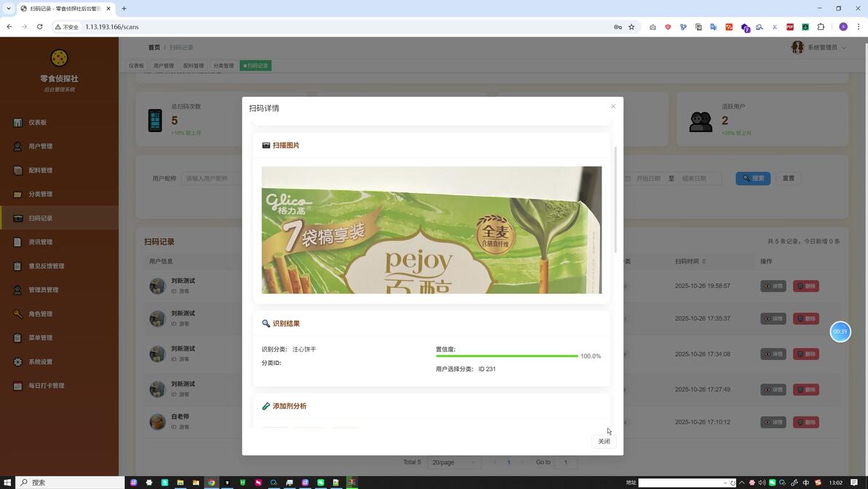Screen dimensions: 868x489
Task: Click the scanned pejoy product image
Action: point(432,230)
